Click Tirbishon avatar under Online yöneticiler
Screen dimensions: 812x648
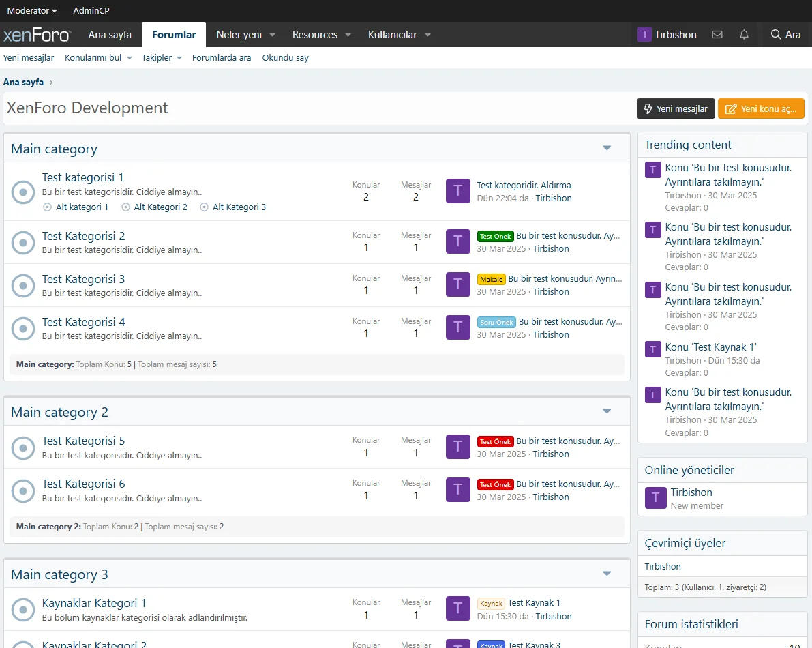click(655, 499)
